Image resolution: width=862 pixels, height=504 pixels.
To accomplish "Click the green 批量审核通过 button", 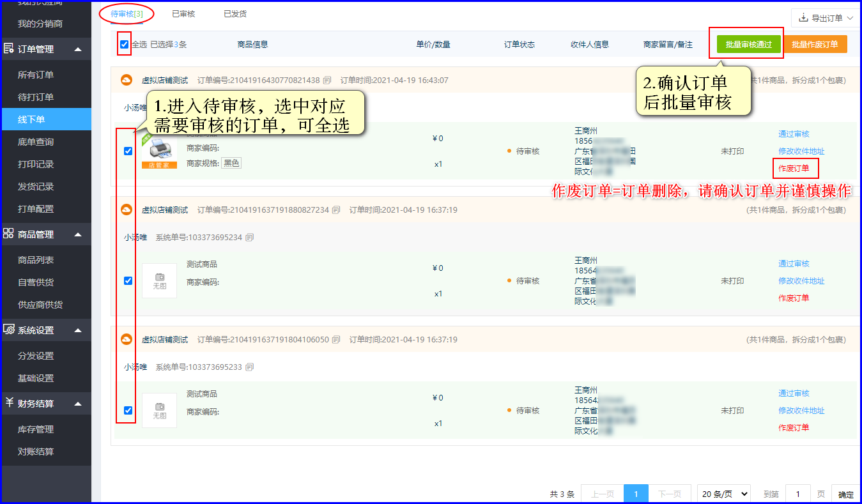I will [748, 45].
